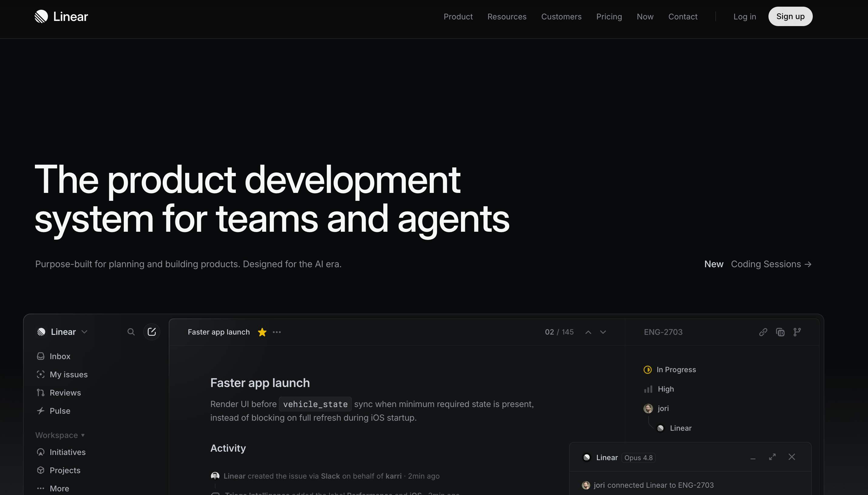Viewport: 868px width, 495px height.
Task: Click the copy git branch name icon
Action: 797,332
